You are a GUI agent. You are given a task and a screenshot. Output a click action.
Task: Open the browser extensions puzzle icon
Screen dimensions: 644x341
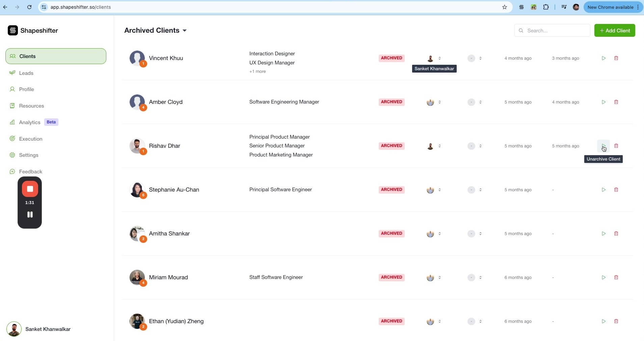(x=546, y=7)
